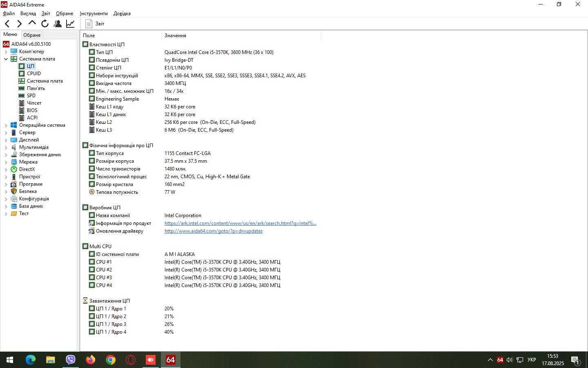
Task: Go up one level using the up arrow icon
Action: click(32, 24)
